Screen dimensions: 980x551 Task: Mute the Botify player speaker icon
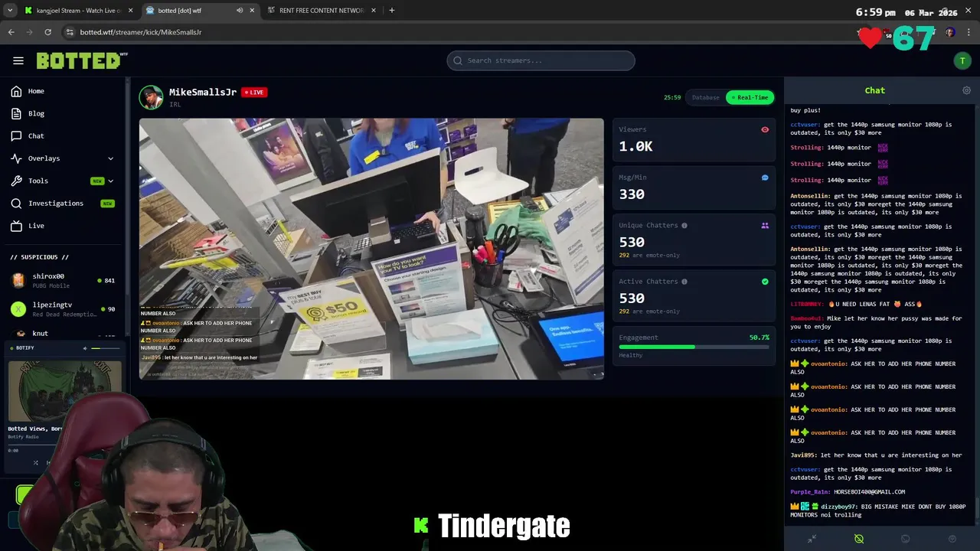click(85, 348)
